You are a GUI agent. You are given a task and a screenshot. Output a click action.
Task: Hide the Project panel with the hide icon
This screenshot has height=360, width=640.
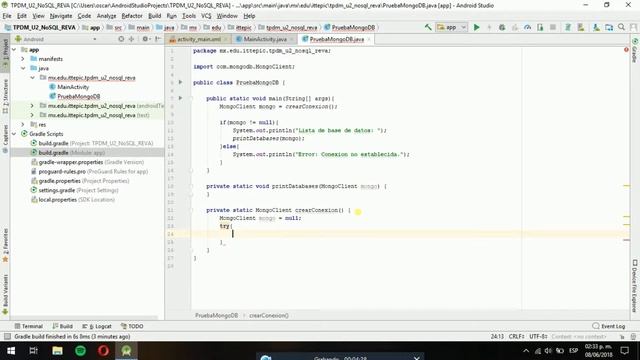click(x=158, y=39)
